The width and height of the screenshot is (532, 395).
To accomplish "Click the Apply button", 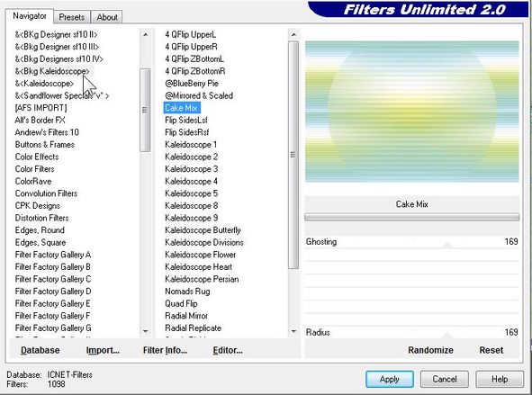I will coord(390,379).
